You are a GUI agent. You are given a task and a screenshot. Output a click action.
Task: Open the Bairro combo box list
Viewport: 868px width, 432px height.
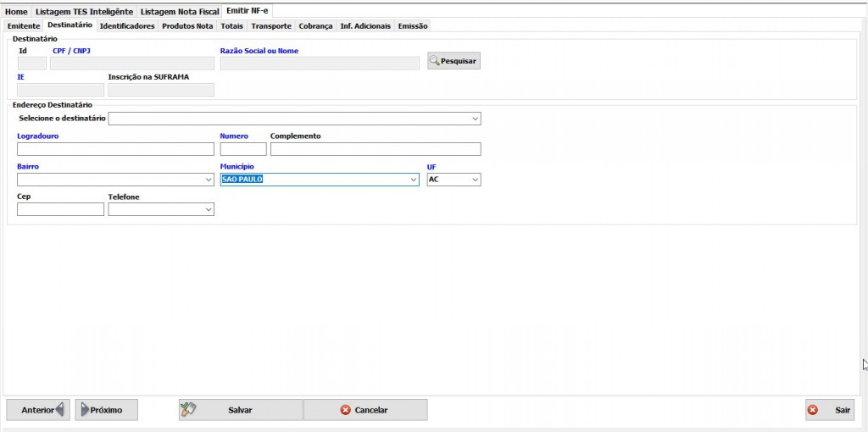(209, 180)
